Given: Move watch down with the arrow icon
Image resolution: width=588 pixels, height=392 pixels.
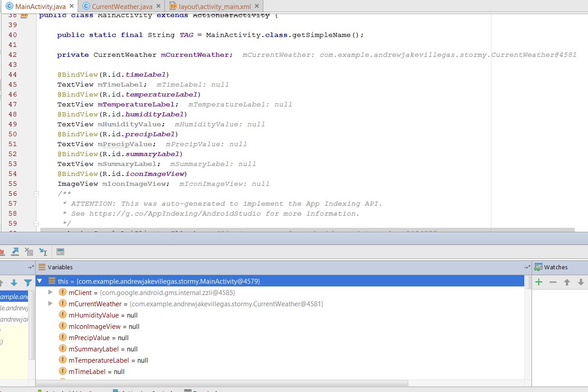Looking at the screenshot, I should [581, 282].
